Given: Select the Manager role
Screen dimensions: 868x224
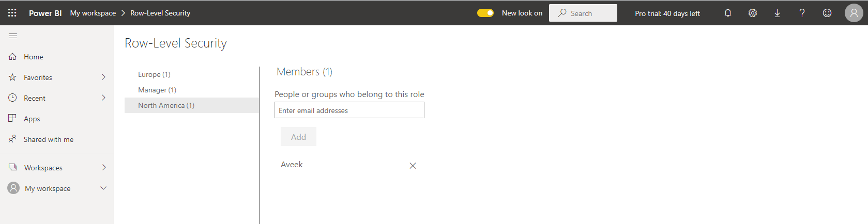Looking at the screenshot, I should coord(157,90).
